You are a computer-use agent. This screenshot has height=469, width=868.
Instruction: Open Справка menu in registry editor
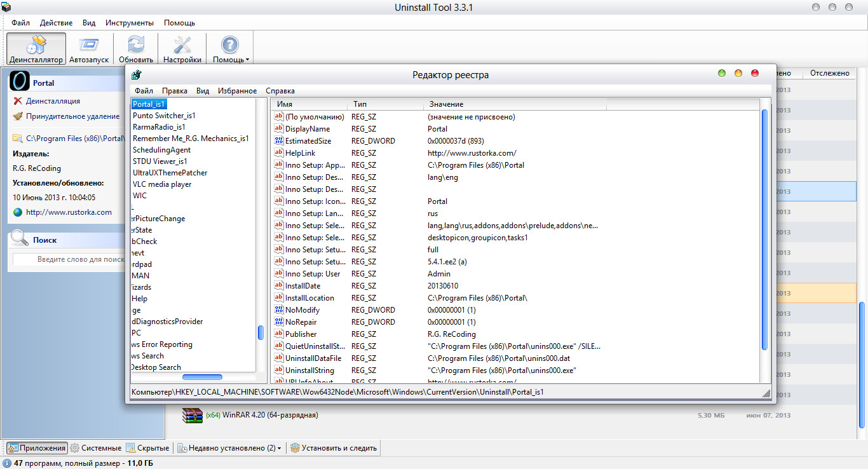280,91
